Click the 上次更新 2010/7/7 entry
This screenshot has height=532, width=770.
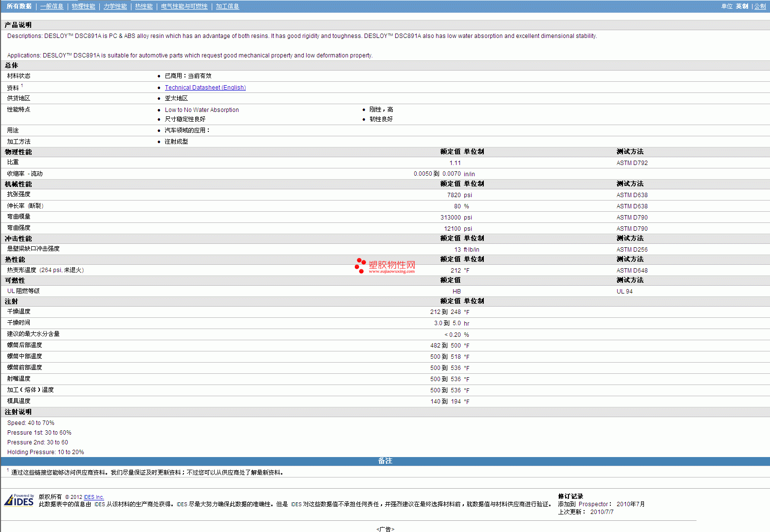point(586,512)
